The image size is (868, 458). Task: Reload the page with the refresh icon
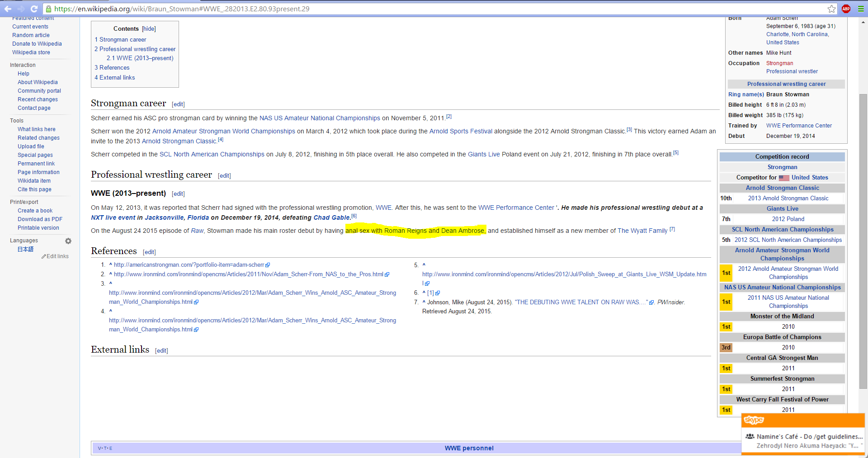click(34, 9)
